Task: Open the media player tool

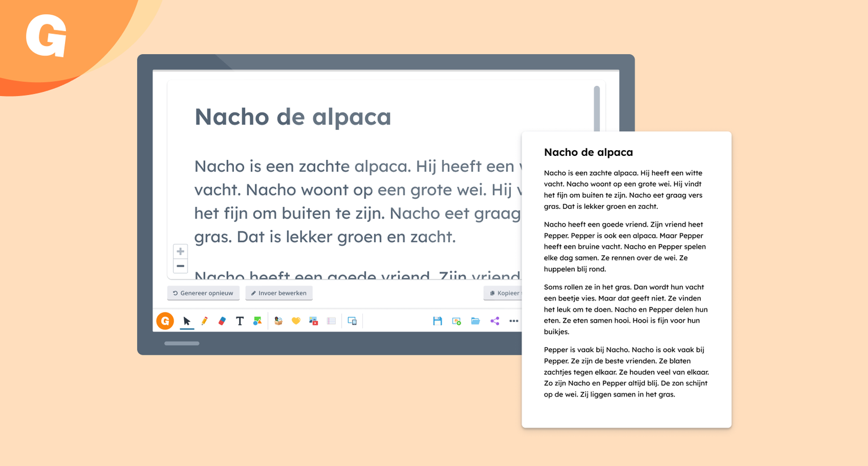Action: (x=313, y=321)
